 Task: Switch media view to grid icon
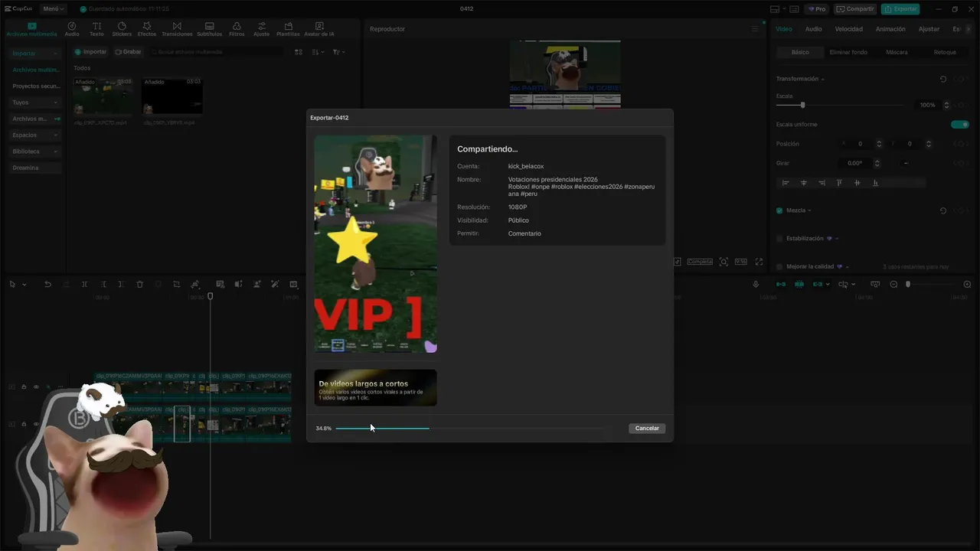[x=299, y=52]
